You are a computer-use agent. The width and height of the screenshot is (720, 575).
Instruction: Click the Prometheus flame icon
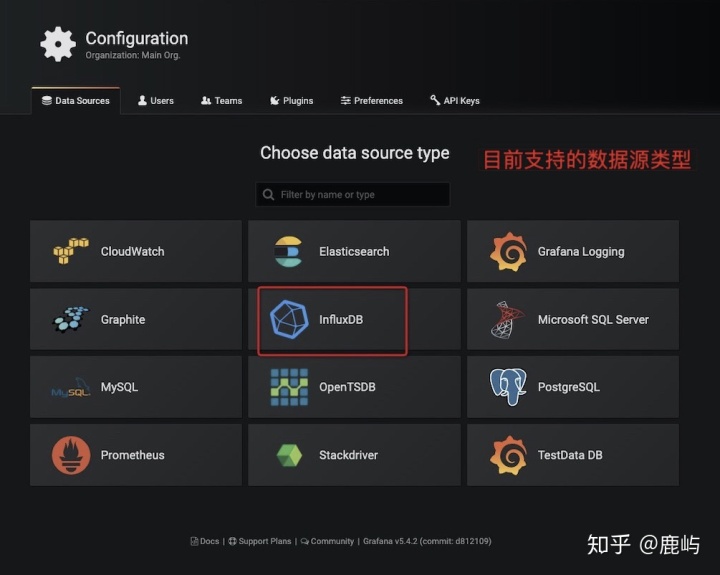pyautogui.click(x=71, y=455)
